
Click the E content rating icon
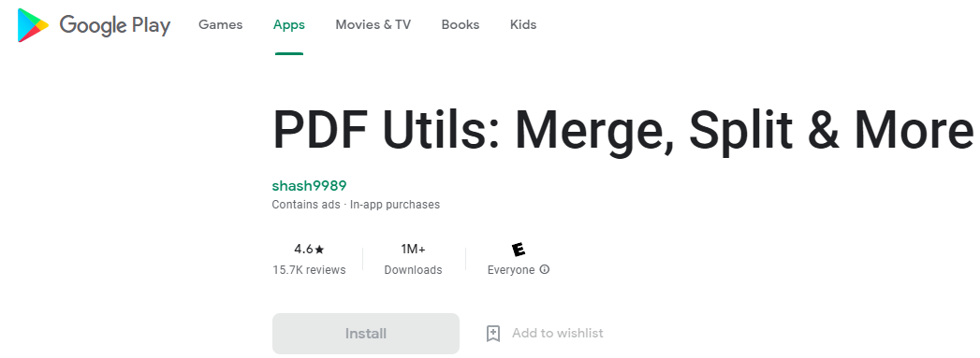[x=519, y=250]
